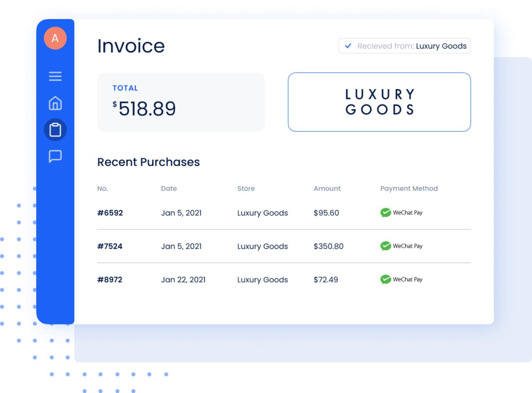Select the total amount $518.89

pyautogui.click(x=144, y=109)
